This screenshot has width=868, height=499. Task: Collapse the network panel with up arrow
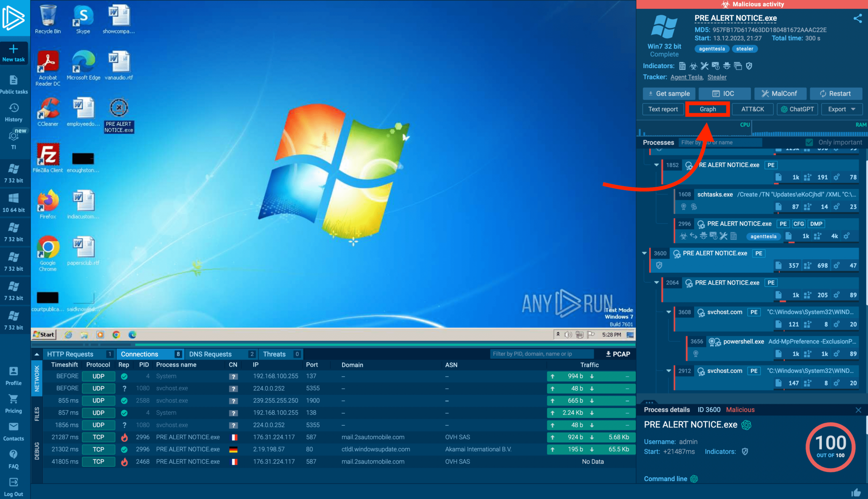point(37,354)
